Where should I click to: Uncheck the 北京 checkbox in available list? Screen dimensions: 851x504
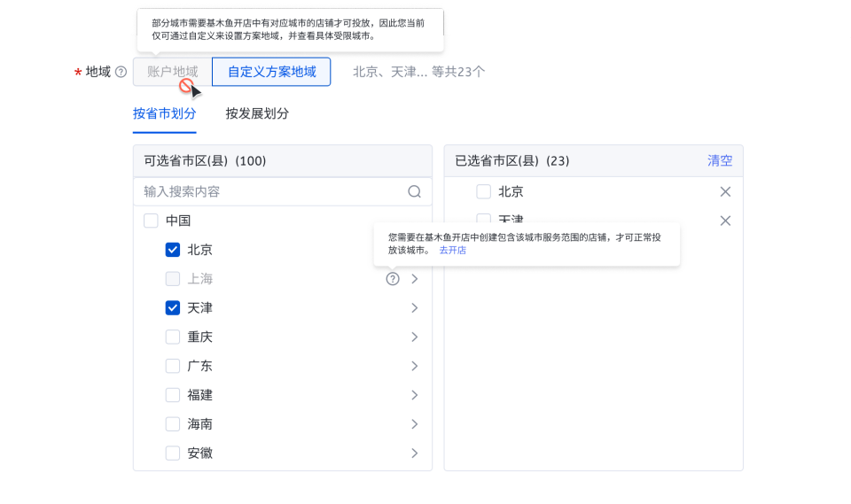[x=173, y=250]
